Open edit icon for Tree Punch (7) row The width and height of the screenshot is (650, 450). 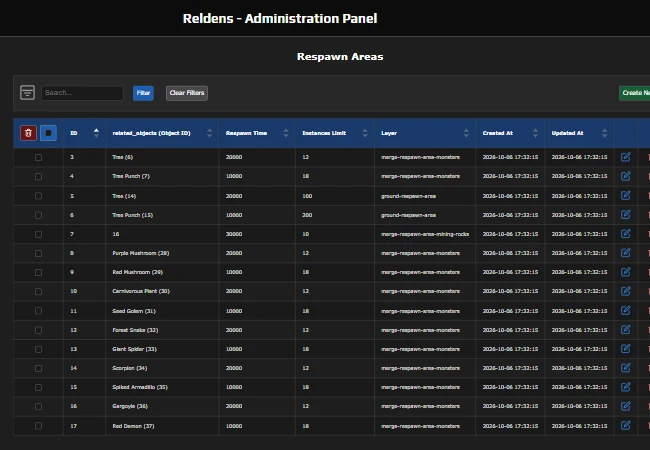tap(626, 176)
